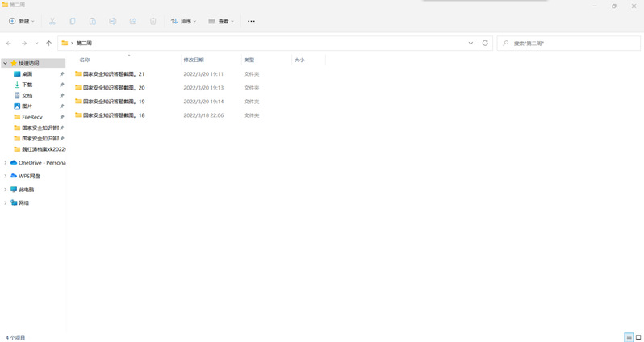Expand the 此电脑 node

pos(6,190)
